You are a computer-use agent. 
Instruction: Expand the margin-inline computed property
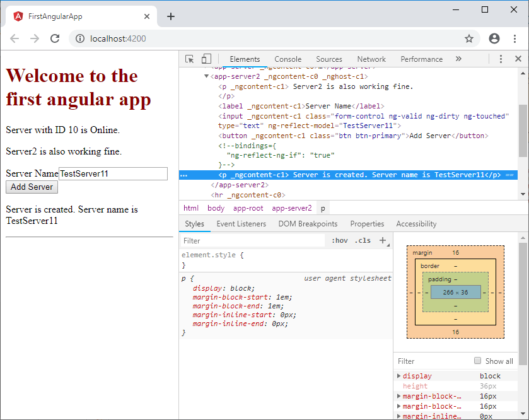(x=398, y=416)
